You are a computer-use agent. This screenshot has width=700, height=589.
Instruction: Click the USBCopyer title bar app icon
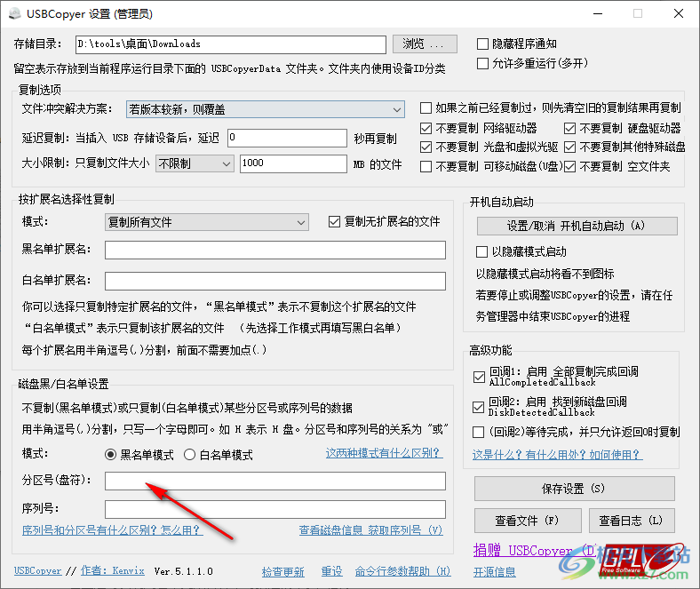pyautogui.click(x=15, y=14)
